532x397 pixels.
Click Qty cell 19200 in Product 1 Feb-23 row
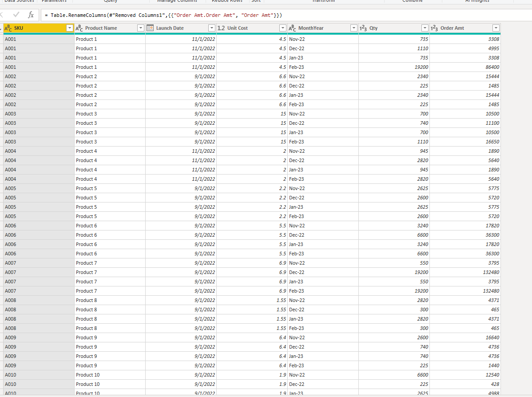pos(394,67)
